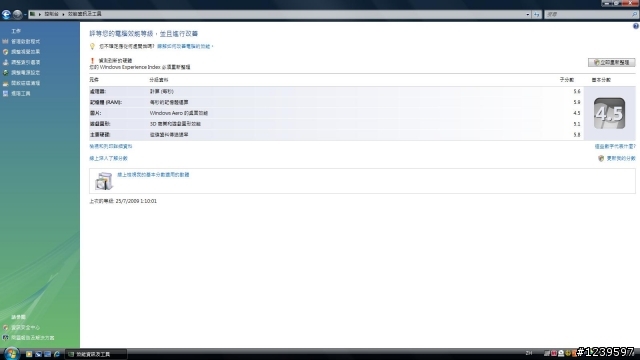Launch Internet Explorer from Quick Launch
This screenshot has height=360, width=640.
[57, 354]
